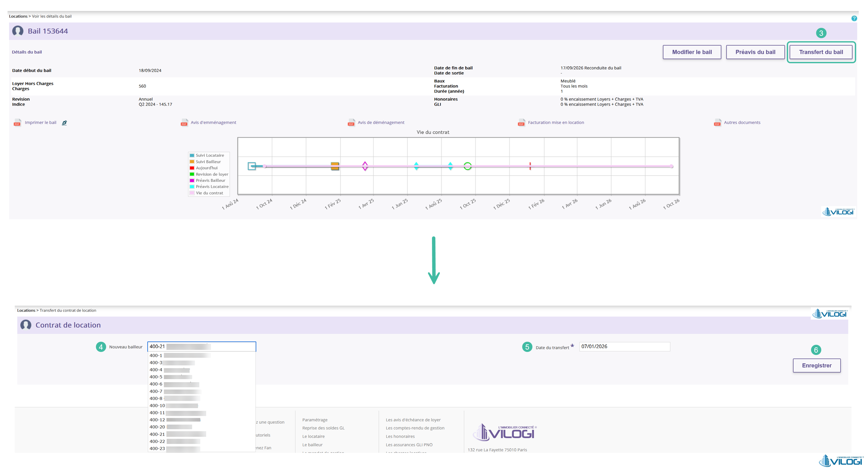The image size is (868, 471).
Task: Click the Suivi Bailleur orange legend swatch
Action: coord(192,162)
